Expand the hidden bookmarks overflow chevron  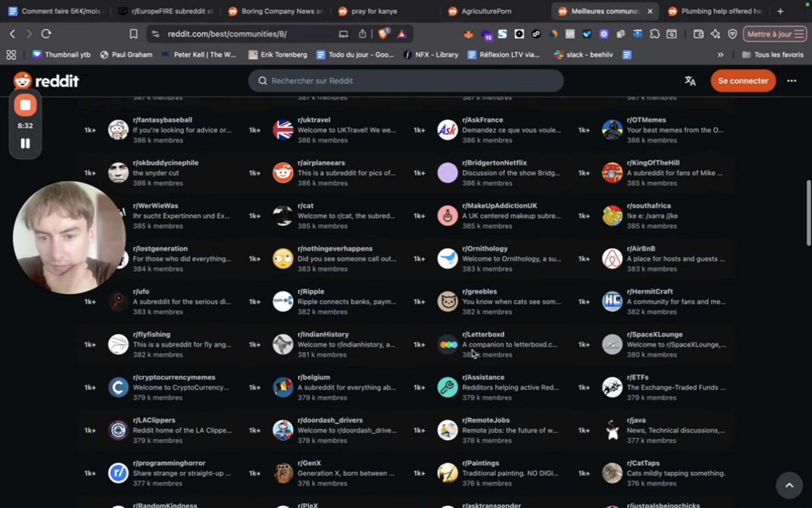click(720, 55)
